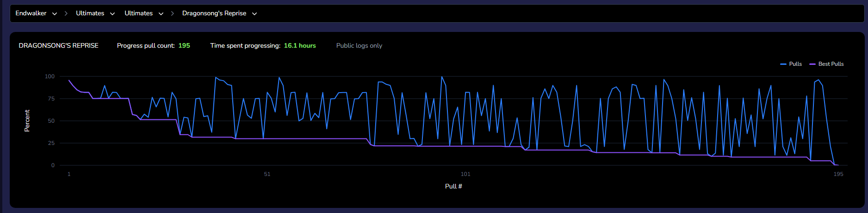868x213 pixels.
Task: Click the 50 tick on percent axis
Action: click(51, 121)
